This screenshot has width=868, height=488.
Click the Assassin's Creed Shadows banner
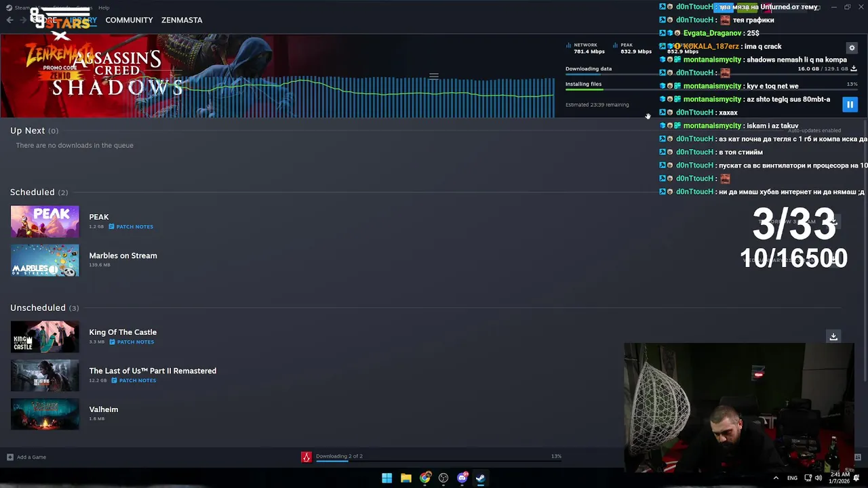[x=277, y=76]
